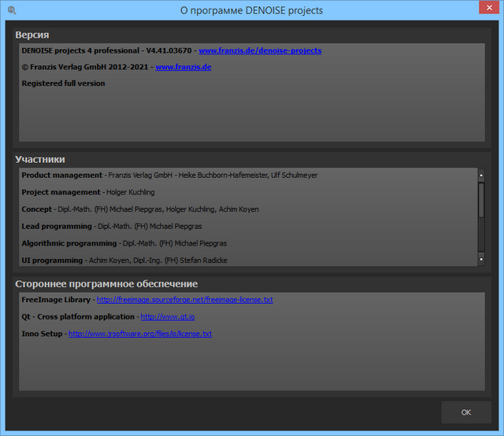Click scroll-up arrow in Участники list
Viewport: 504px width, 436px height.
481,175
